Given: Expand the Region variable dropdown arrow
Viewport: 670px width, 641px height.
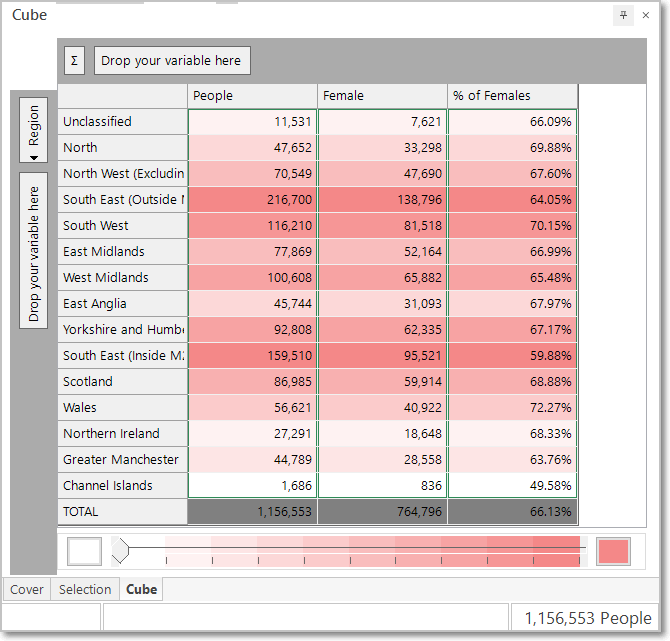Looking at the screenshot, I should click(x=34, y=158).
